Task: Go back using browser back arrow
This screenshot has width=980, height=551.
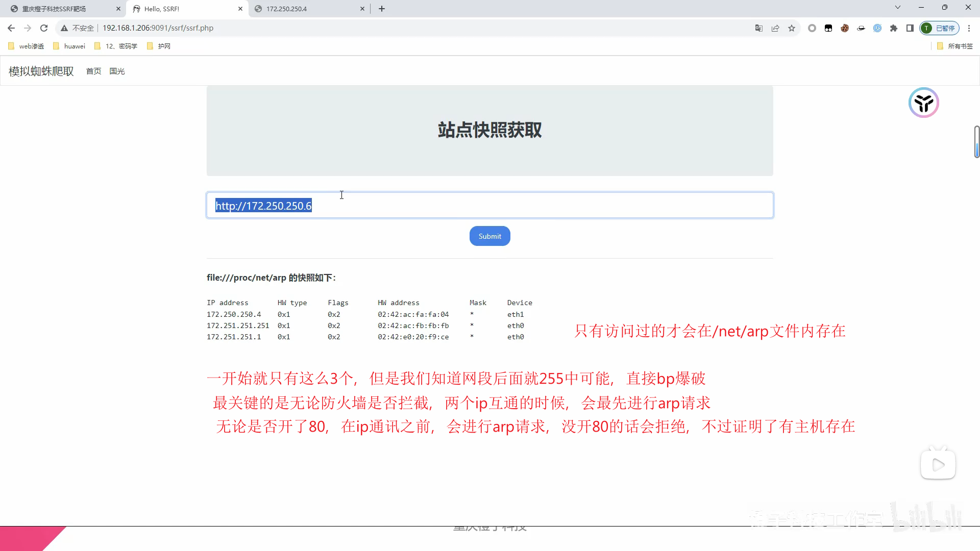Action: pyautogui.click(x=11, y=28)
